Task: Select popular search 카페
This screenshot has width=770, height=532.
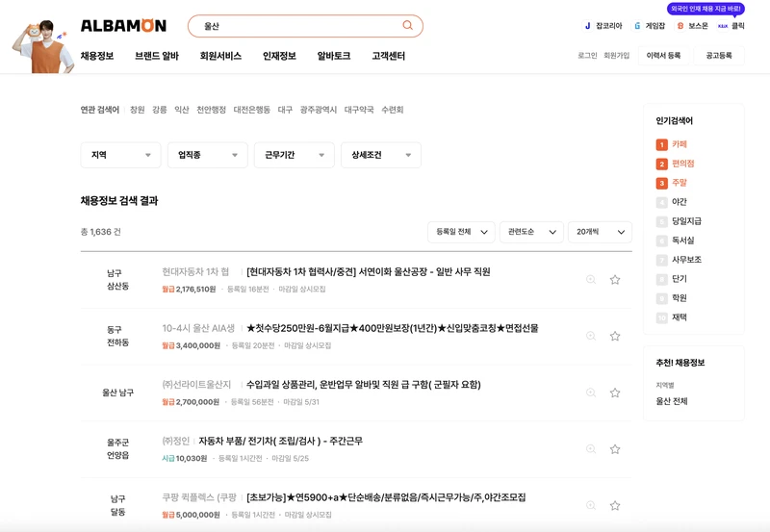Action: pyautogui.click(x=680, y=144)
